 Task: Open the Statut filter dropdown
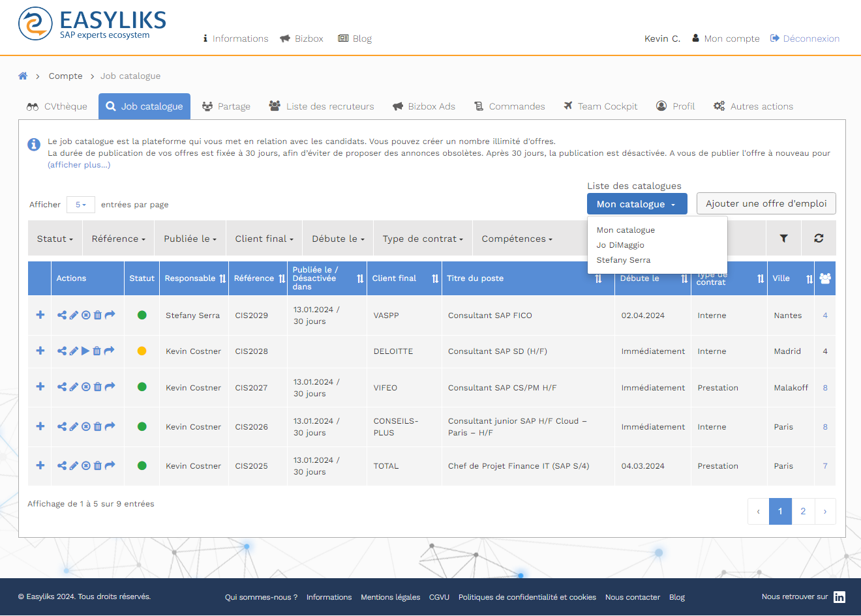click(55, 239)
